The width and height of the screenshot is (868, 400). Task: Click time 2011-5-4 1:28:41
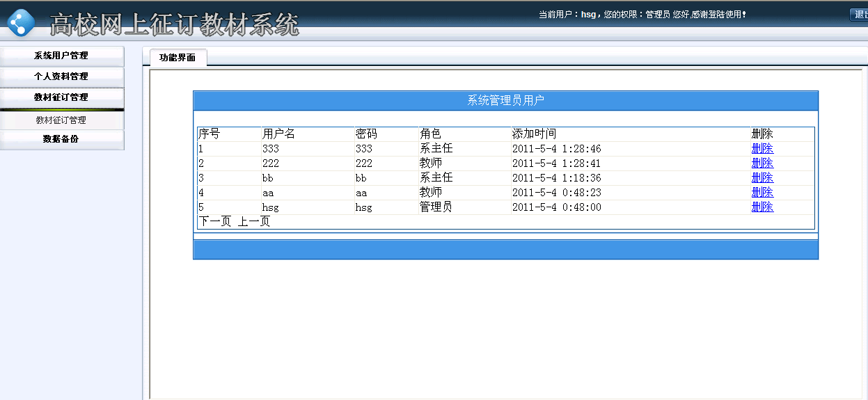click(557, 163)
